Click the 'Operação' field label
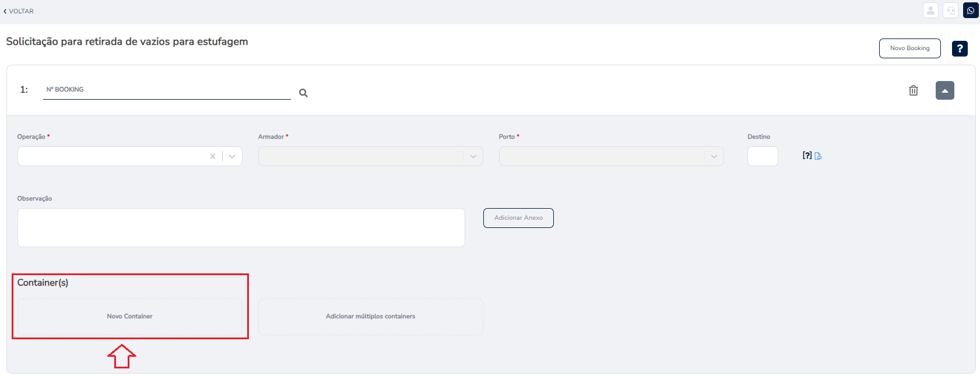The height and width of the screenshot is (376, 980). (x=31, y=136)
